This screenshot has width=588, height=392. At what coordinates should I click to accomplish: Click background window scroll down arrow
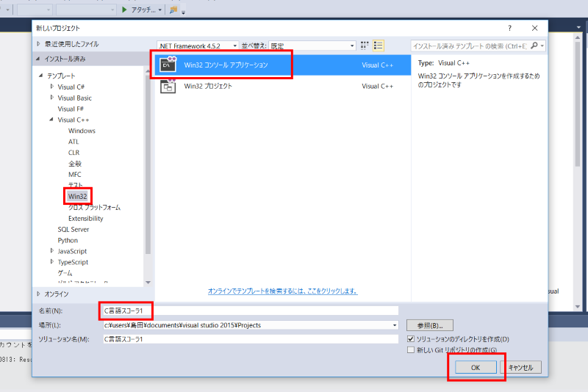click(x=578, y=306)
